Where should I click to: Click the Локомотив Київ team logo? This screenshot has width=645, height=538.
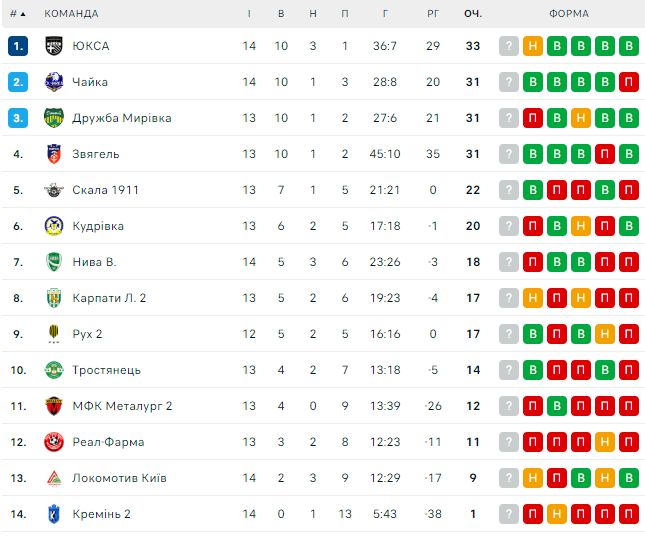coord(54,478)
